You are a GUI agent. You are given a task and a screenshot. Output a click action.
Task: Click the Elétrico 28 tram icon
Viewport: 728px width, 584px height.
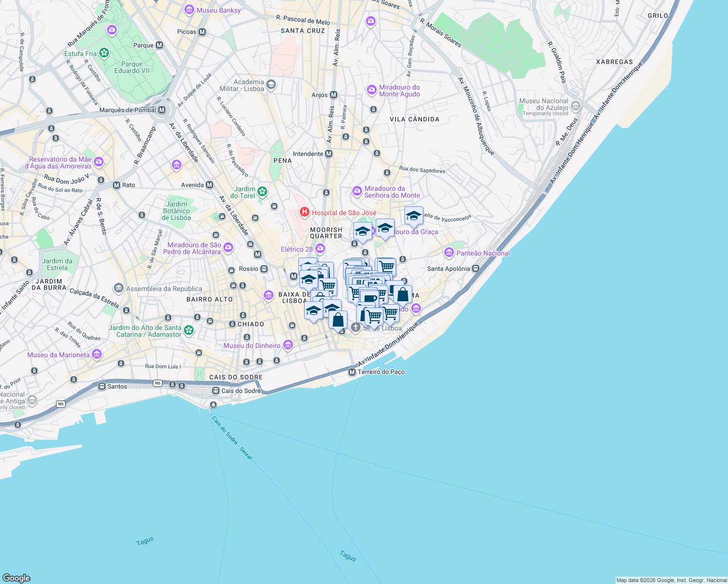(x=320, y=248)
